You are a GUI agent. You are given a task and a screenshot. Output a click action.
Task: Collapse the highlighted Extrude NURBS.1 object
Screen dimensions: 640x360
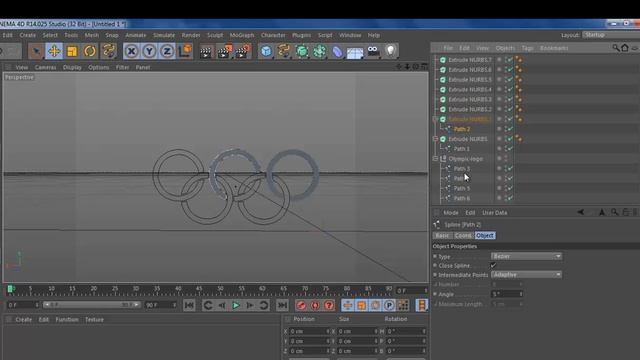tap(436, 119)
